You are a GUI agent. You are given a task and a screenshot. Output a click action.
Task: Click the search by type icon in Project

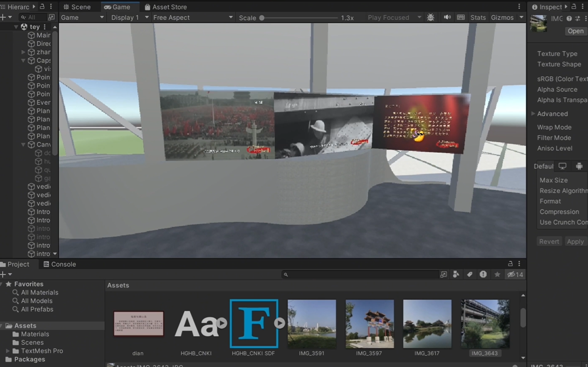coord(456,274)
